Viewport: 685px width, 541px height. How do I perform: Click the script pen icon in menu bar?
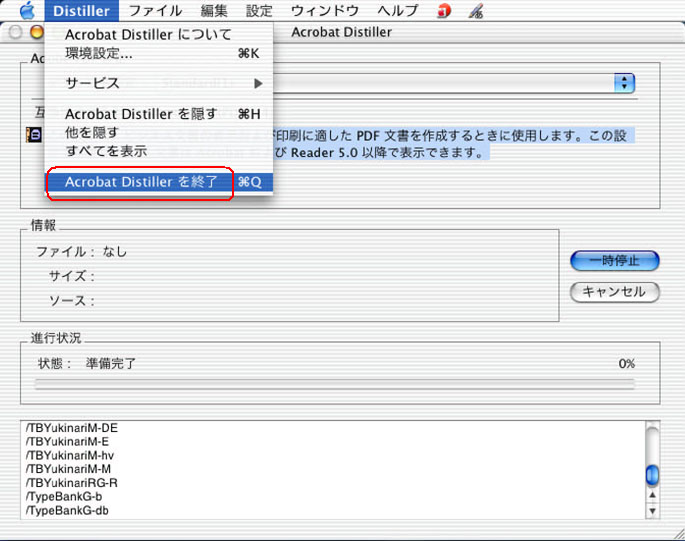point(476,11)
